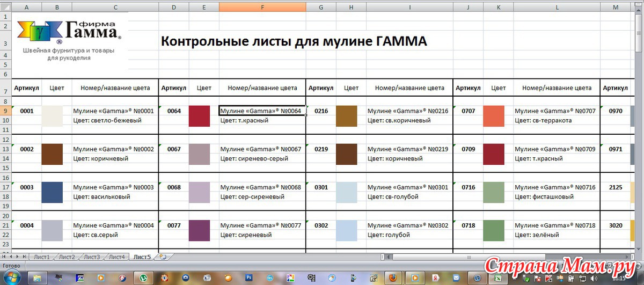Select the active Лист5 sheet tab
644x285 pixels.
[x=142, y=257]
